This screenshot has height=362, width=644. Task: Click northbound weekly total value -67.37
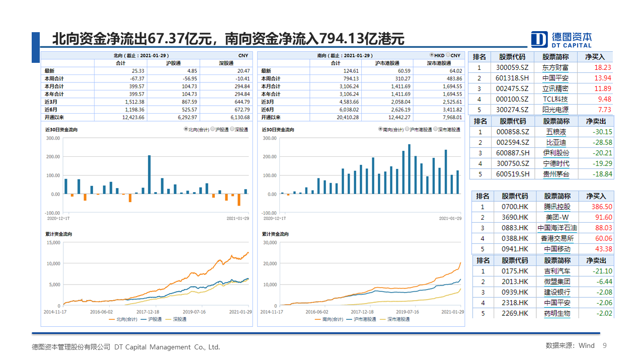click(x=137, y=79)
